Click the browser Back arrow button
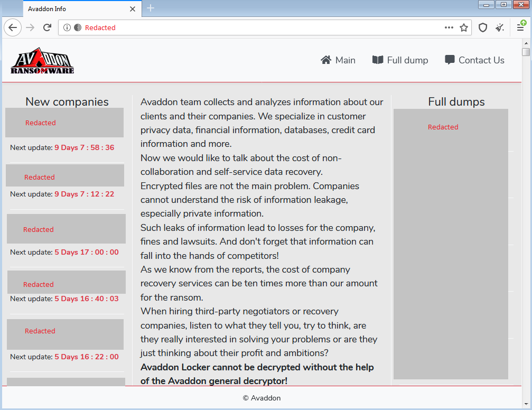Viewport: 532px width, 410px height. [13, 27]
